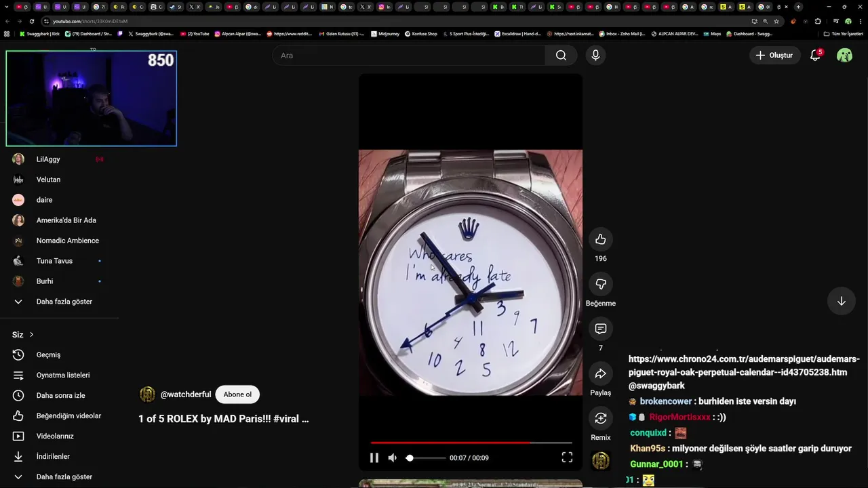The width and height of the screenshot is (868, 488).
Task: Open the Konfuse Shop bookmark
Action: point(420,33)
